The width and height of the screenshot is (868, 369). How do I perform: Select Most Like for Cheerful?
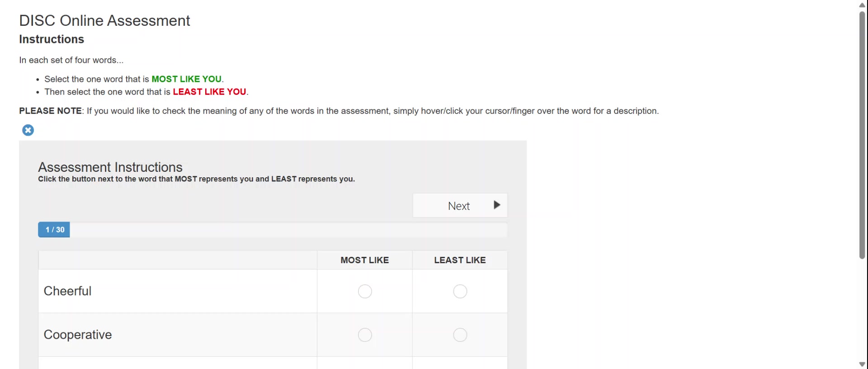click(365, 291)
